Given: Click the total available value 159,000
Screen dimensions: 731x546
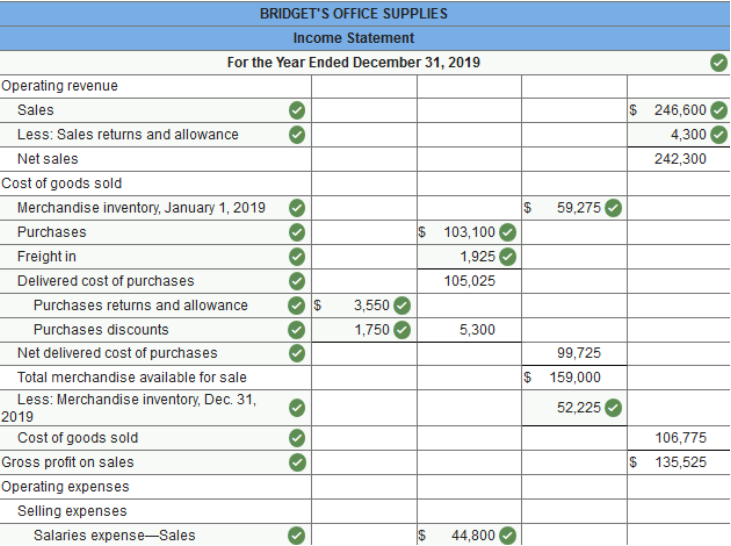Looking at the screenshot, I should pos(575,377).
